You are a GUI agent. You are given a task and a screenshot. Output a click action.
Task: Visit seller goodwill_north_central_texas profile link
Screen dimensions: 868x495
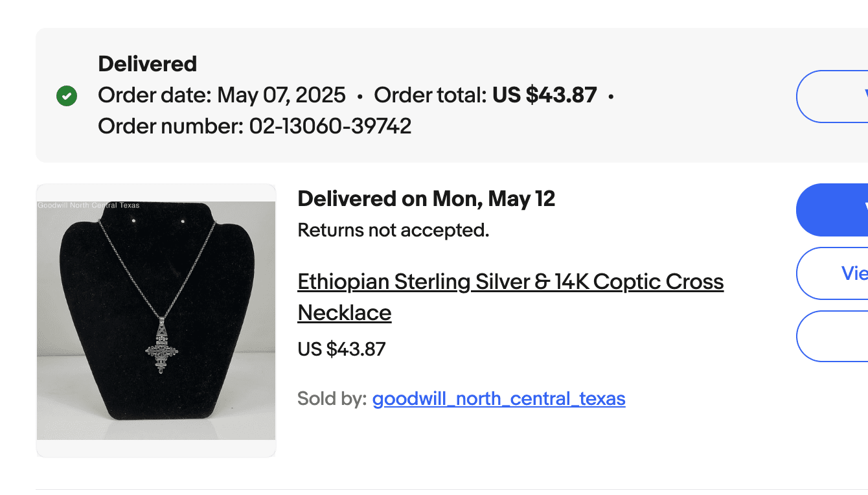point(498,398)
